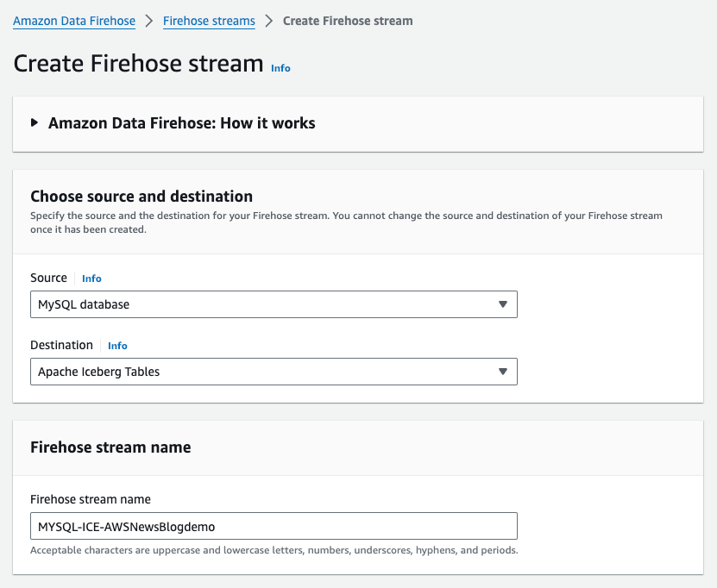Click the Source field label

click(48, 278)
